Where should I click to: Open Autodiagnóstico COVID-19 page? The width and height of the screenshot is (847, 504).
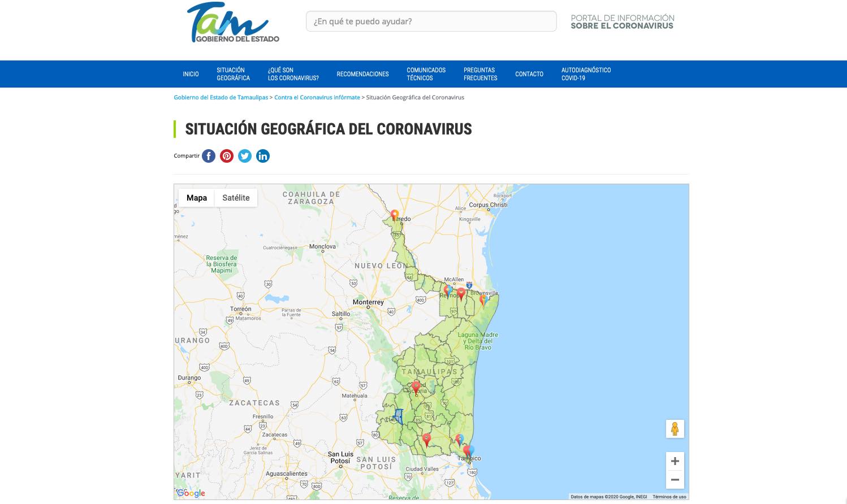[586, 74]
